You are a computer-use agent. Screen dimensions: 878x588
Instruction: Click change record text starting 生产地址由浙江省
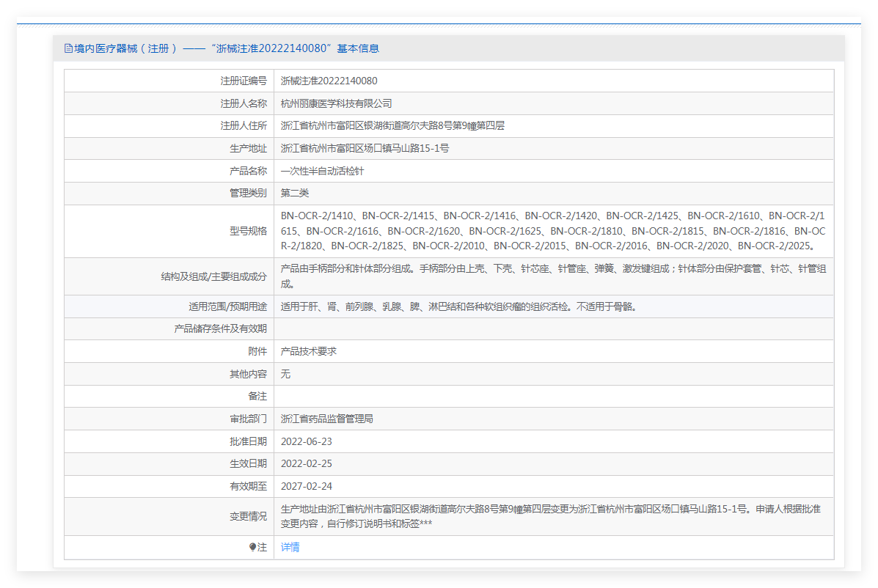point(551,516)
